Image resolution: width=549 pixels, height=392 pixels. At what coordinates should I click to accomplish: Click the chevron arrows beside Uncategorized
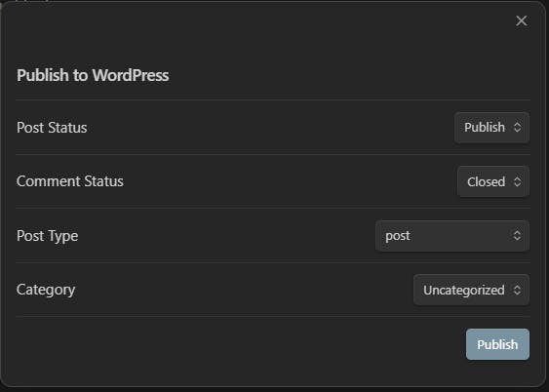[517, 290]
